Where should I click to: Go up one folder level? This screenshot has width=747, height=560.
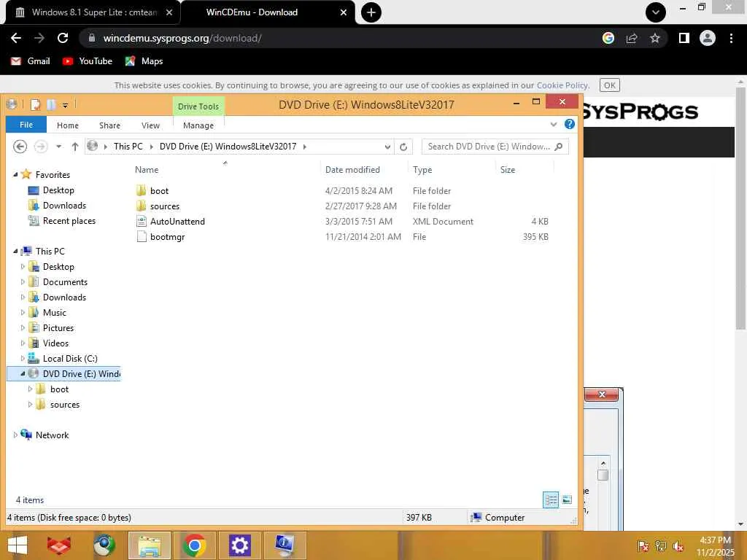(x=75, y=147)
